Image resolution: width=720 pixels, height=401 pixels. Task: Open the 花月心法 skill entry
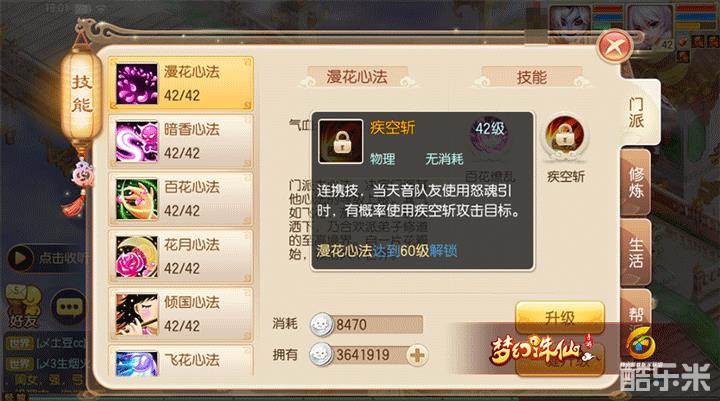coord(181,256)
